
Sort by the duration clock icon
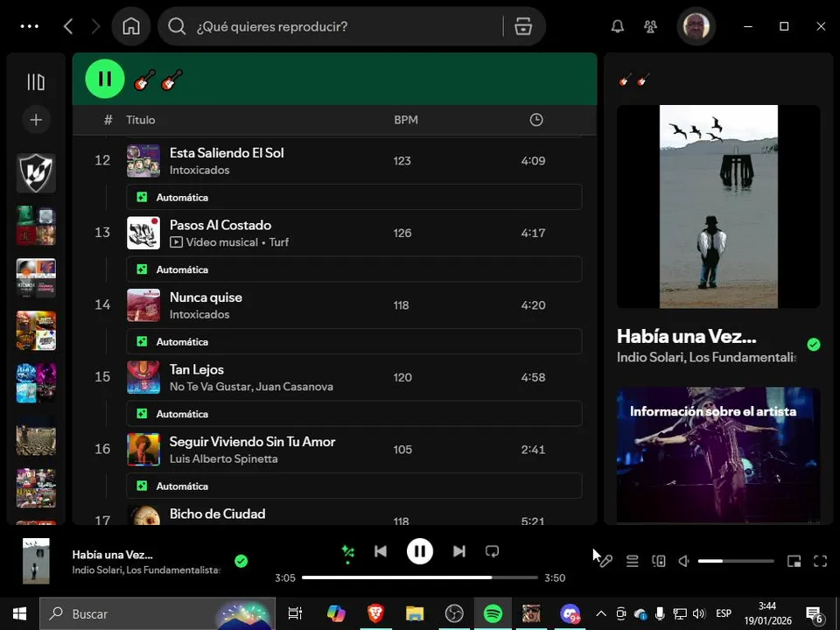[536, 120]
